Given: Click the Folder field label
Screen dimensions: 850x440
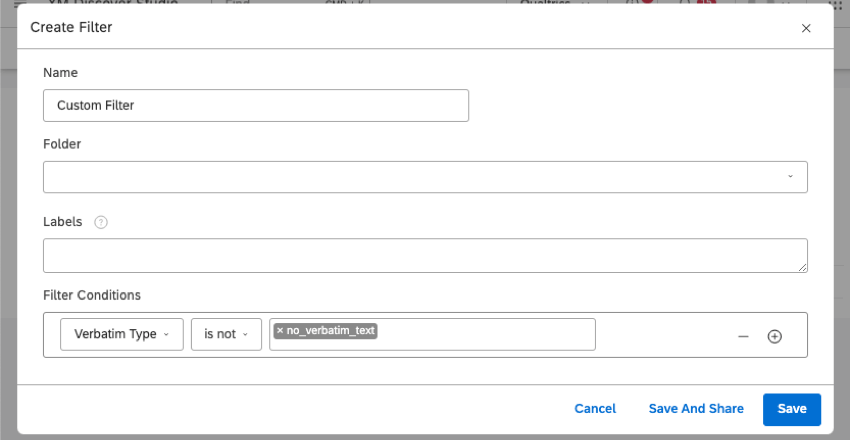Looking at the screenshot, I should (x=62, y=144).
